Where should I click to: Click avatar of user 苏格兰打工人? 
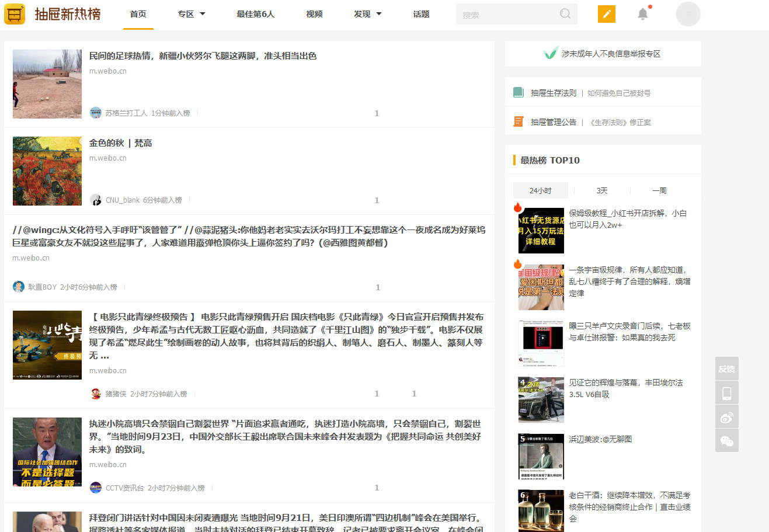pyautogui.click(x=96, y=113)
